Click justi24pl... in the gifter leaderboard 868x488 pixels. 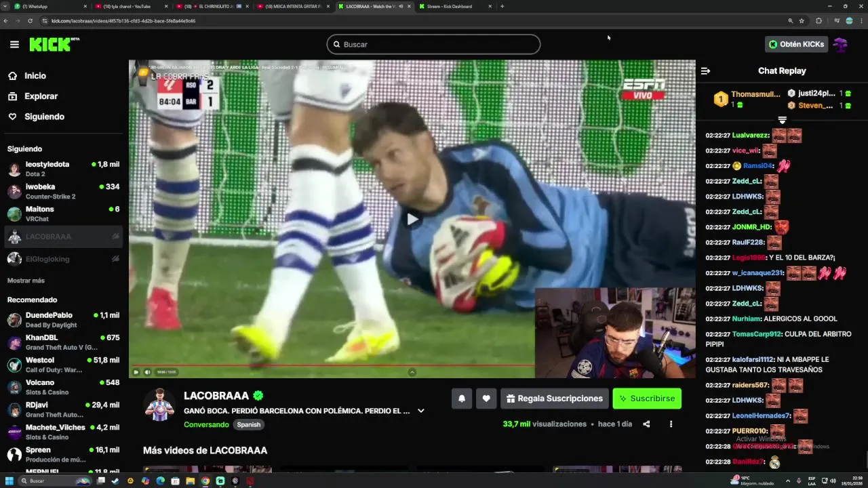[816, 94]
